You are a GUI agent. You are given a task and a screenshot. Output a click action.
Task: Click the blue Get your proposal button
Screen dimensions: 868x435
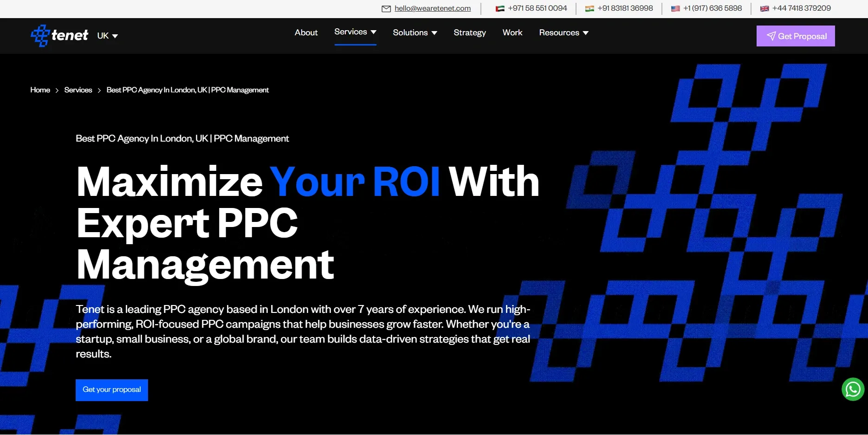[112, 390]
